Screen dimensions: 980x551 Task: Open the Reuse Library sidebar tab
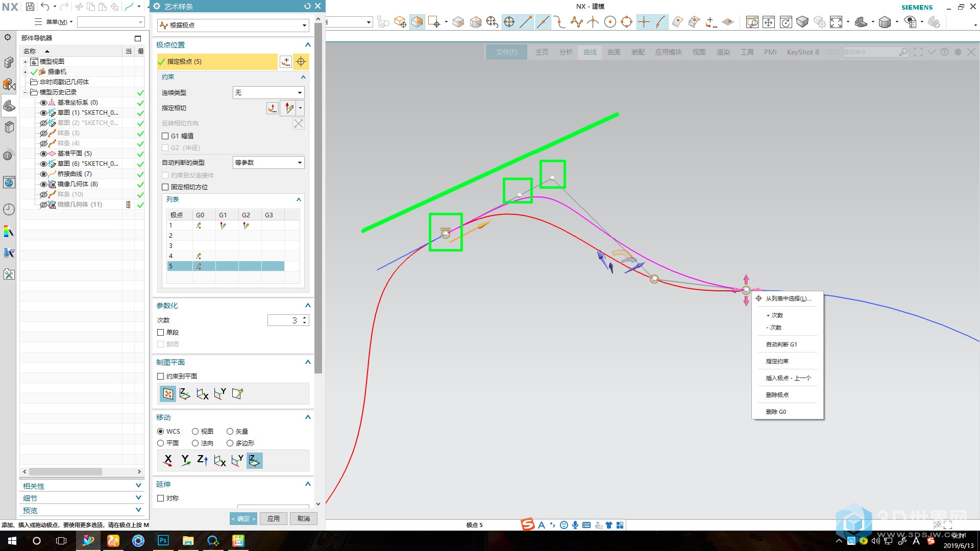click(9, 127)
